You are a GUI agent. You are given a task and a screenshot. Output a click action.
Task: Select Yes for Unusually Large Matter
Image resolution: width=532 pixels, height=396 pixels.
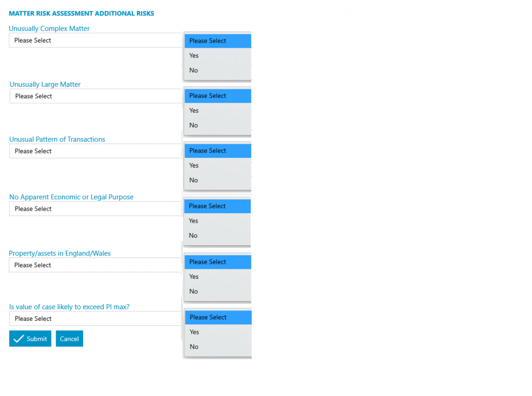218,111
